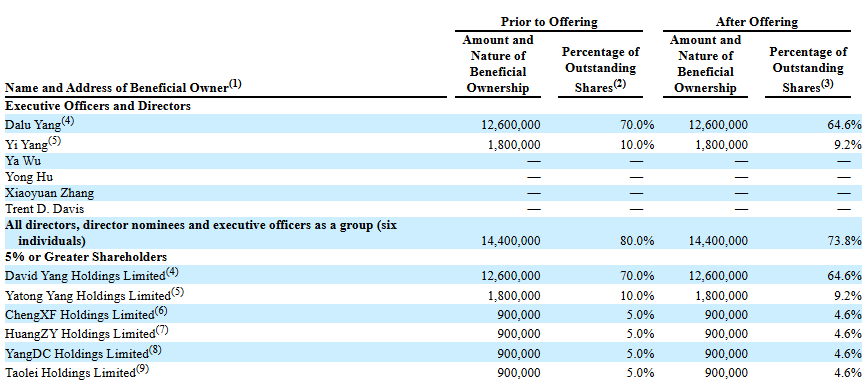Click footnote (1) in Name and Address header
Screen dimensions: 867x389
(x=236, y=84)
